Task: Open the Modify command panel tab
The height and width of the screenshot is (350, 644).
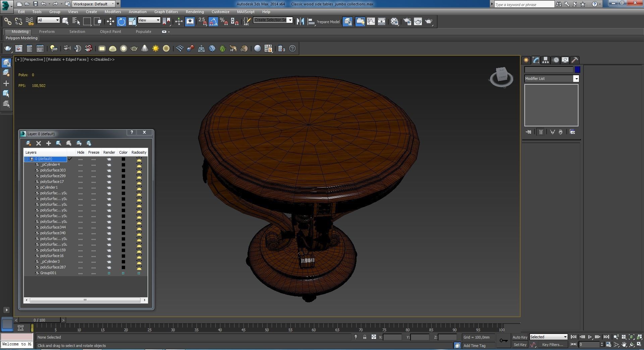Action: (x=536, y=60)
